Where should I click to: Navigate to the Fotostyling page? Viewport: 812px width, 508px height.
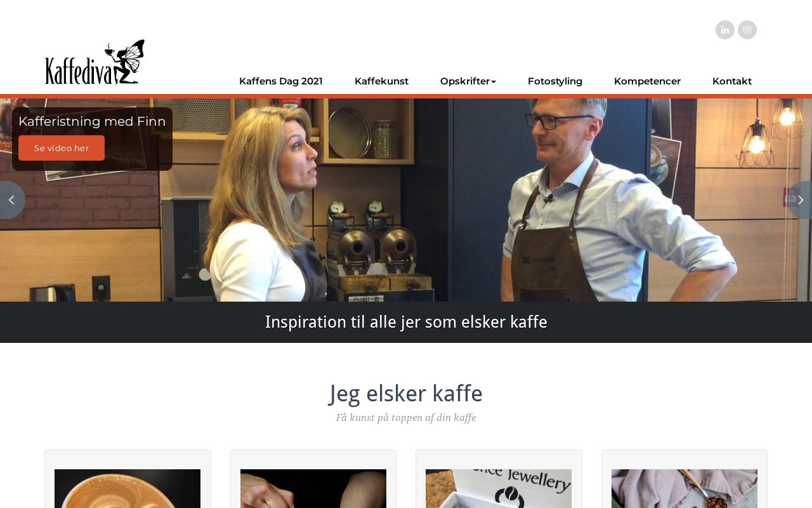555,81
